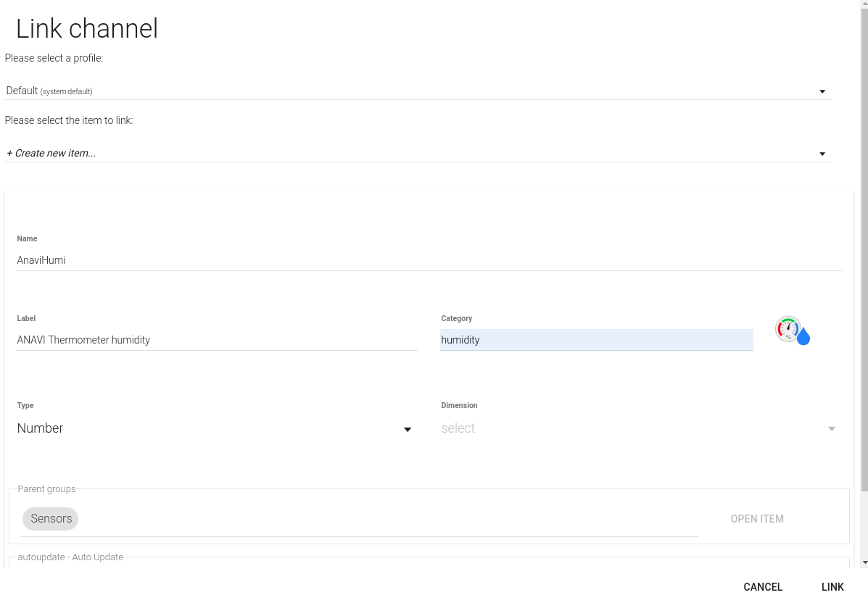Expand the item to link dropdown
This screenshot has height=603, width=868.
click(x=822, y=154)
